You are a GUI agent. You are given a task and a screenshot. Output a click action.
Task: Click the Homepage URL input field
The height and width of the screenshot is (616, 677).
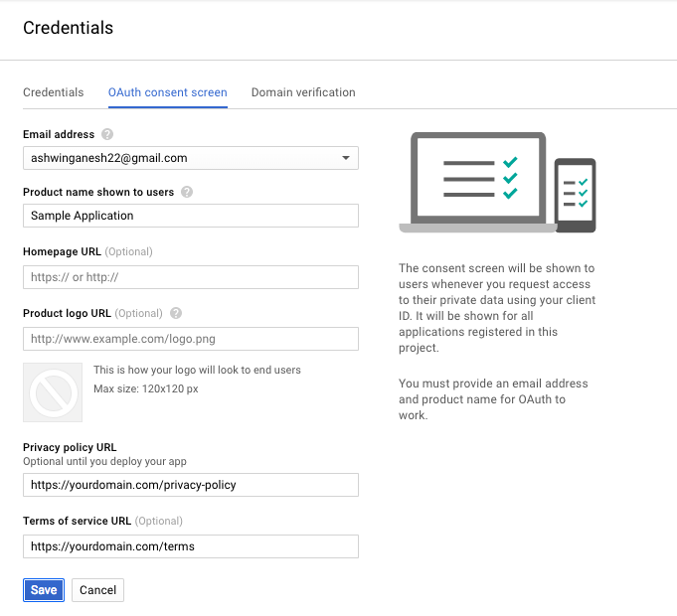pyautogui.click(x=191, y=277)
